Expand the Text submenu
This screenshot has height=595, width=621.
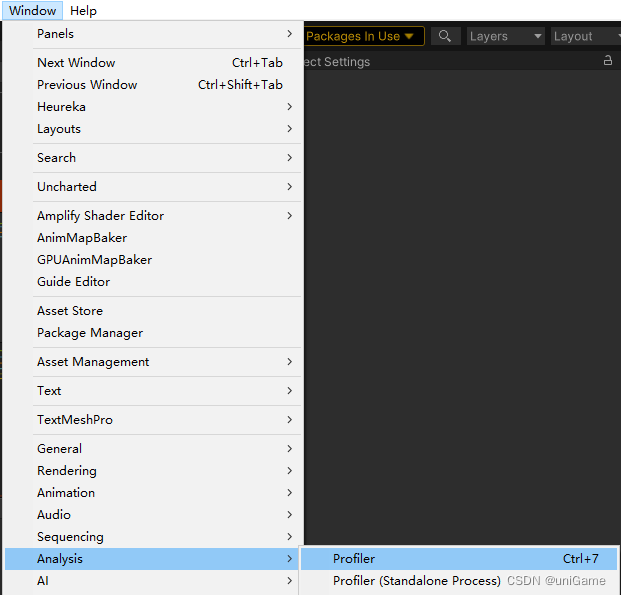click(152, 391)
